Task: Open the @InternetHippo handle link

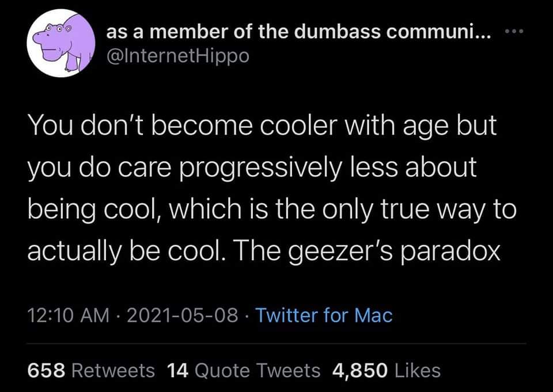Action: (178, 56)
